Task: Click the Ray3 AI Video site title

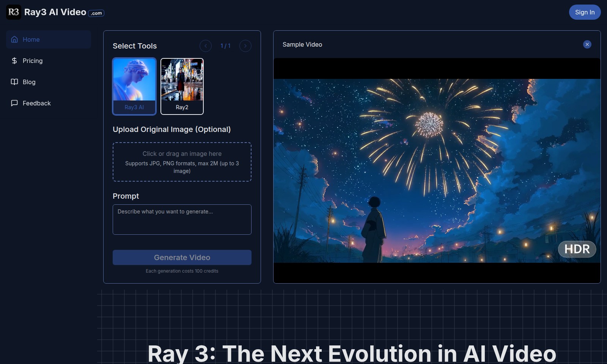Action: 55,12
